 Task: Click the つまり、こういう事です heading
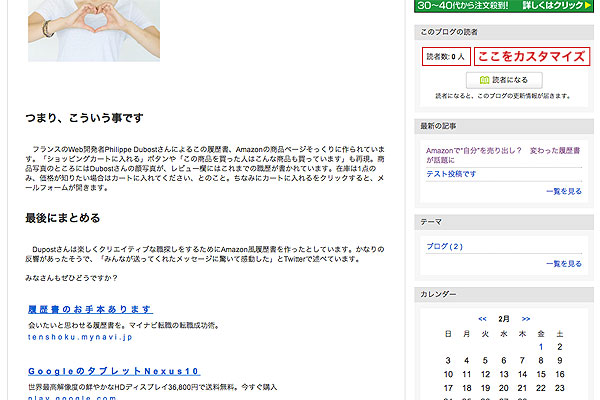click(x=84, y=118)
